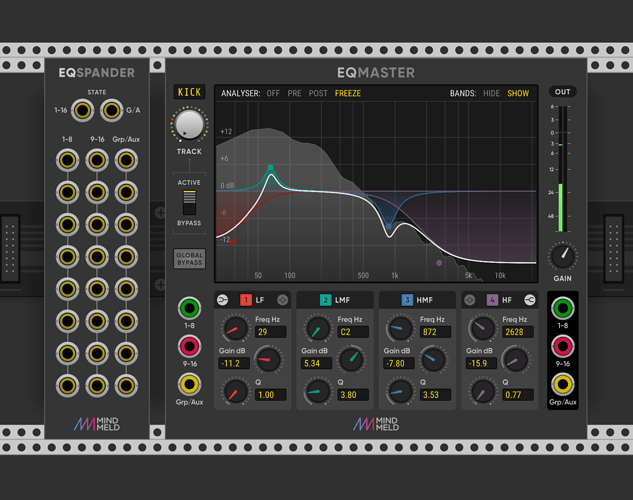Click top jack in EQSpander 1-8 column

click(67, 160)
